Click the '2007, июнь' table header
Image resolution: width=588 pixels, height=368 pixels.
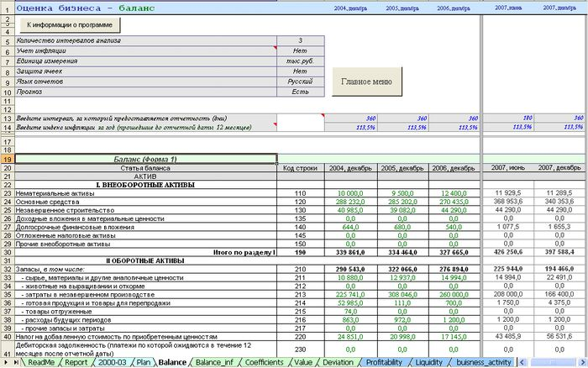pos(508,168)
